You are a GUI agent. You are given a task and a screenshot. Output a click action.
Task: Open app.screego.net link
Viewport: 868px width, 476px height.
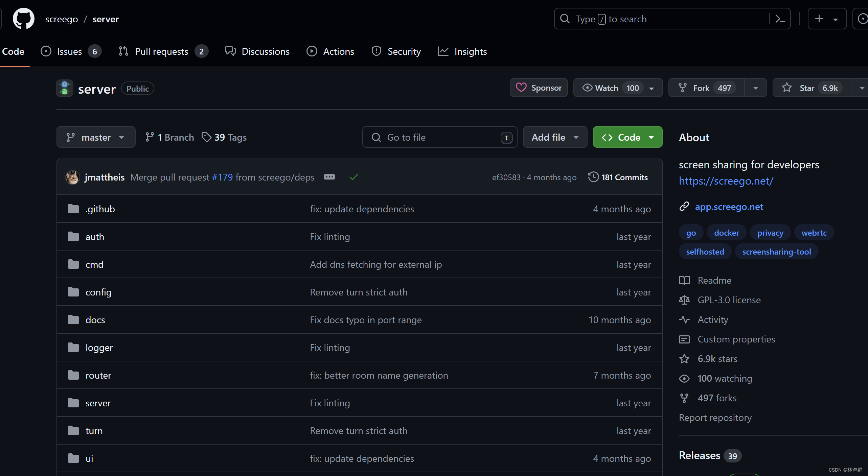[729, 207]
